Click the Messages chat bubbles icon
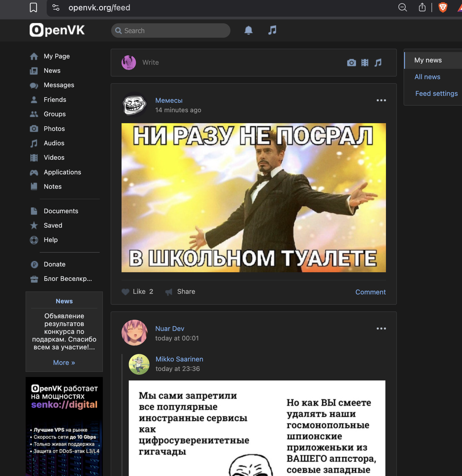This screenshot has height=476, width=462. coord(34,85)
